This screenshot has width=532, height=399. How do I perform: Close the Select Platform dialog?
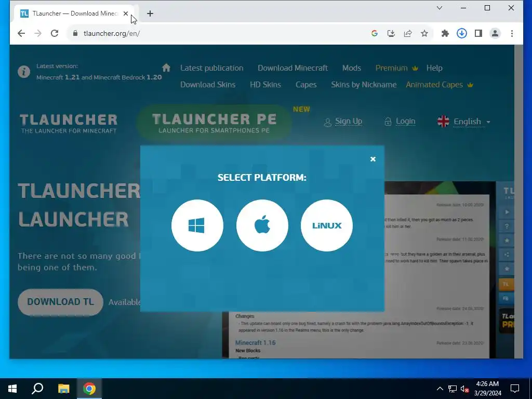(373, 159)
